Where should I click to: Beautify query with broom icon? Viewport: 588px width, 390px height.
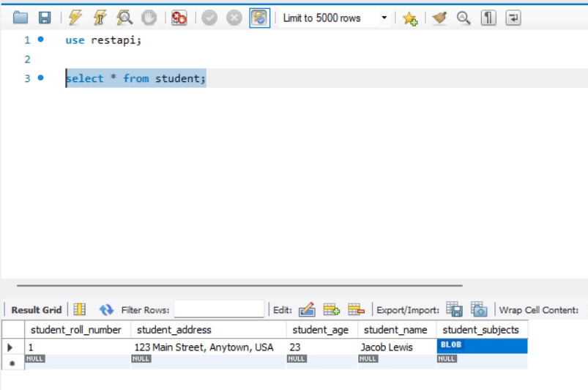[x=439, y=18]
